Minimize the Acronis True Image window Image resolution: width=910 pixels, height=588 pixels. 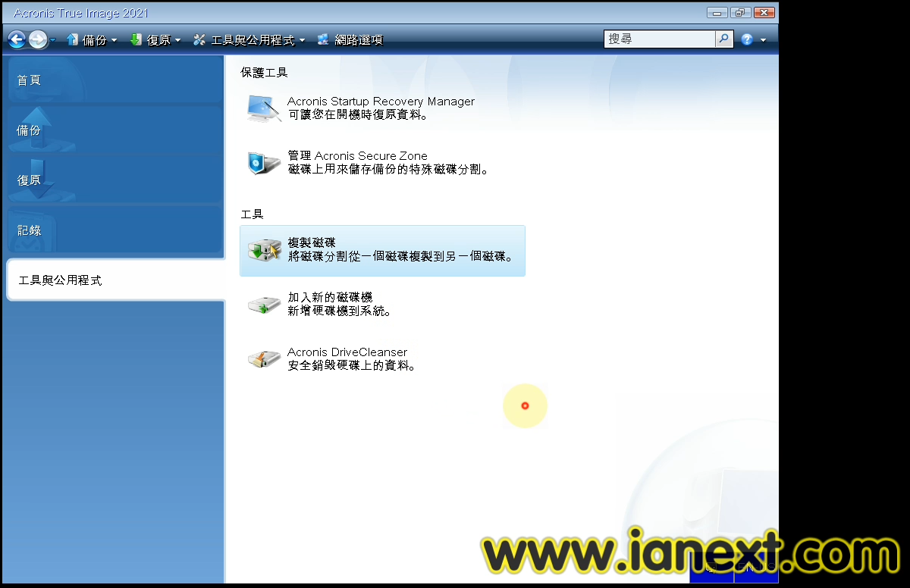717,13
